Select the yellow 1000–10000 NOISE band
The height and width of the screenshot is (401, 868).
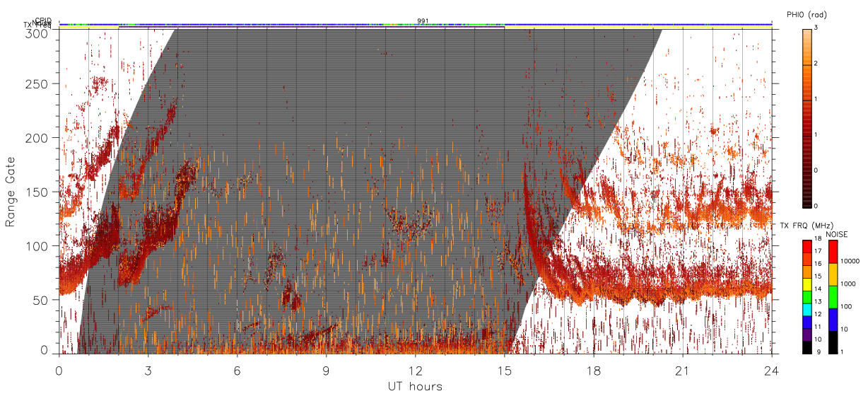tap(833, 274)
